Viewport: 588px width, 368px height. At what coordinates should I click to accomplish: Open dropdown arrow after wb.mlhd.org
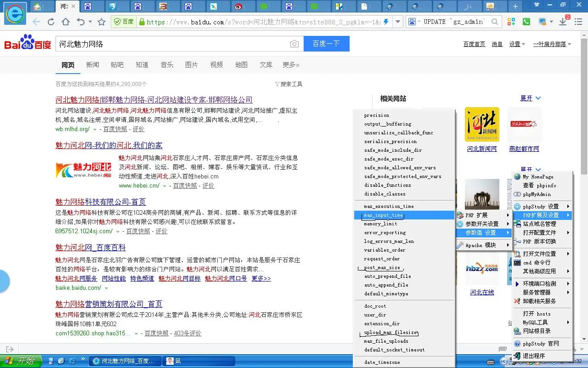(95, 130)
